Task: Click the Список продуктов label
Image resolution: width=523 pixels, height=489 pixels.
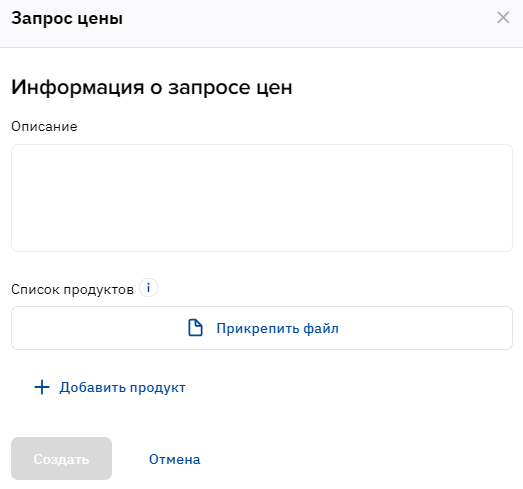Action: coord(72,290)
